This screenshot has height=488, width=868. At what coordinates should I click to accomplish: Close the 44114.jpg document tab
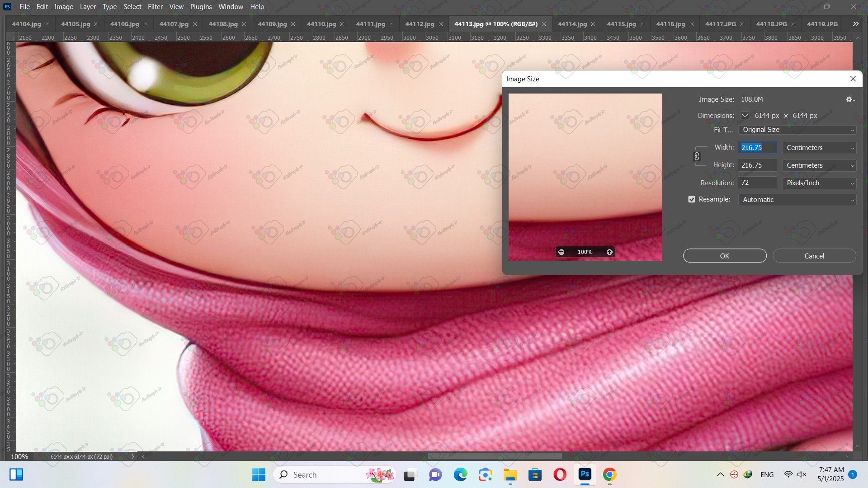(x=593, y=24)
